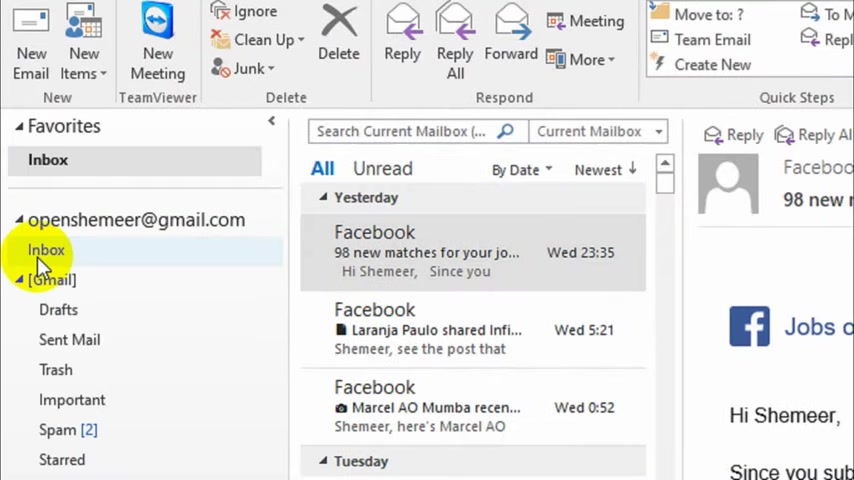
Task: Click the Facebook logo in the email
Action: coord(749,326)
